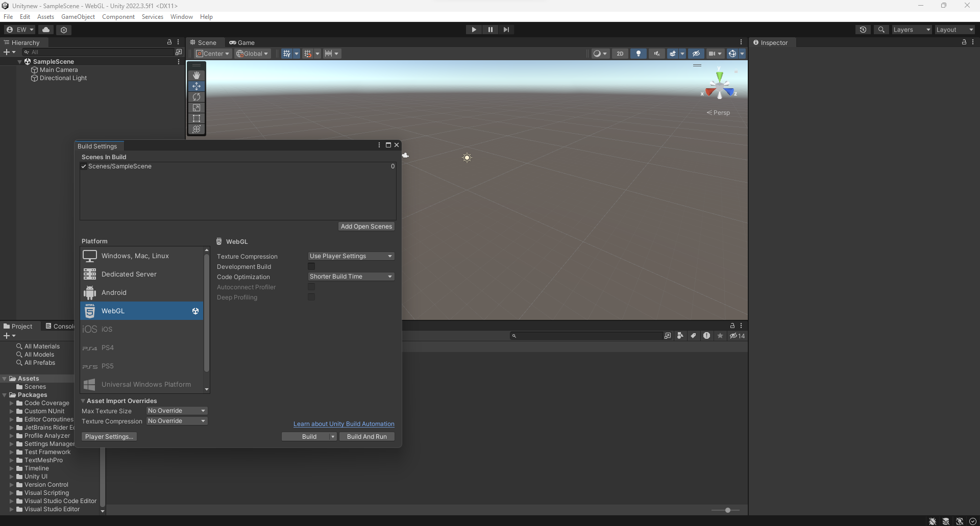Click the scene orientation gizmo

tap(719, 86)
